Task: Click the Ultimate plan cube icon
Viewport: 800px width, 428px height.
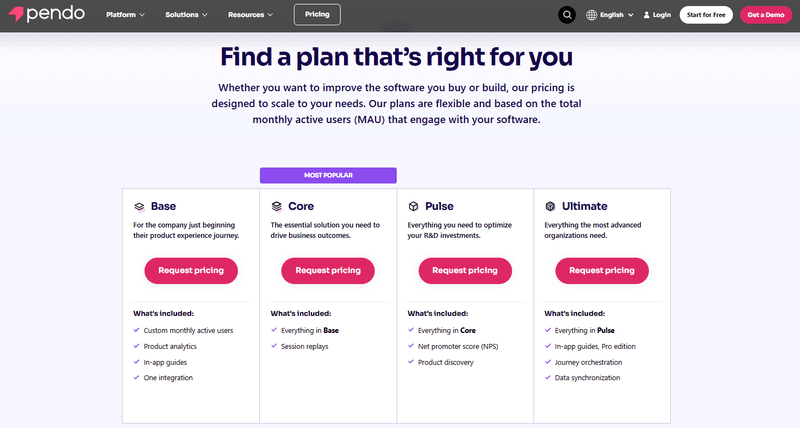Action: [550, 206]
